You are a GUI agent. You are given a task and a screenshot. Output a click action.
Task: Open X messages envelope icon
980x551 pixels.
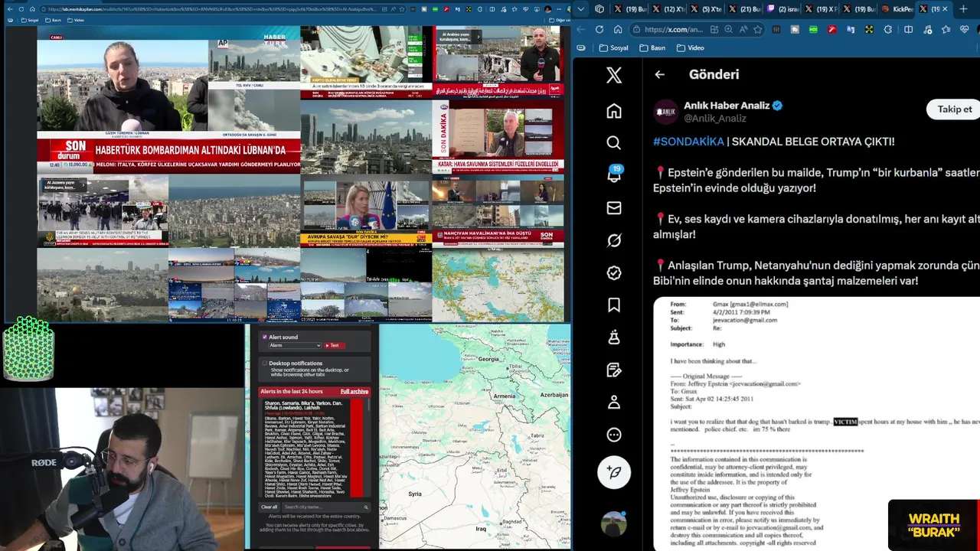coord(614,208)
